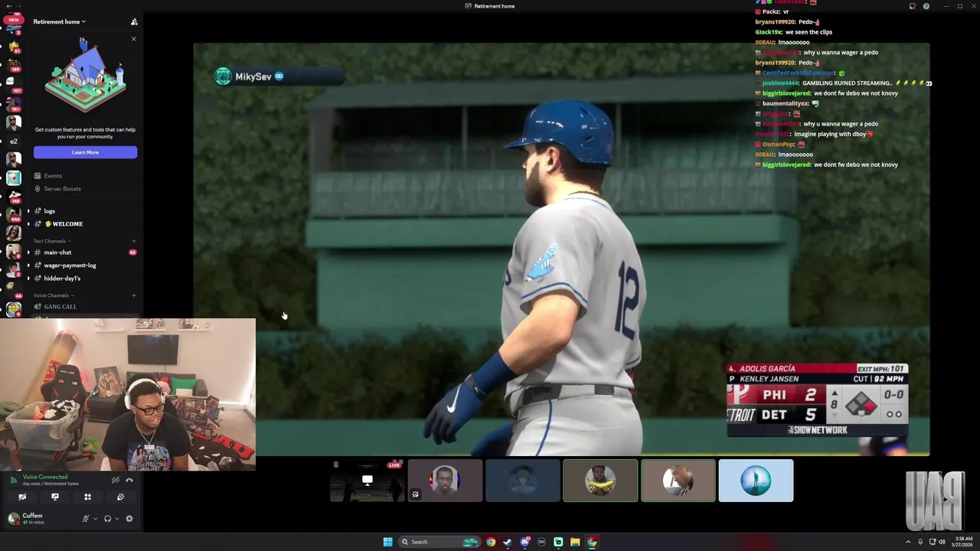Open Server Boosts
980x551 pixels.
point(62,189)
